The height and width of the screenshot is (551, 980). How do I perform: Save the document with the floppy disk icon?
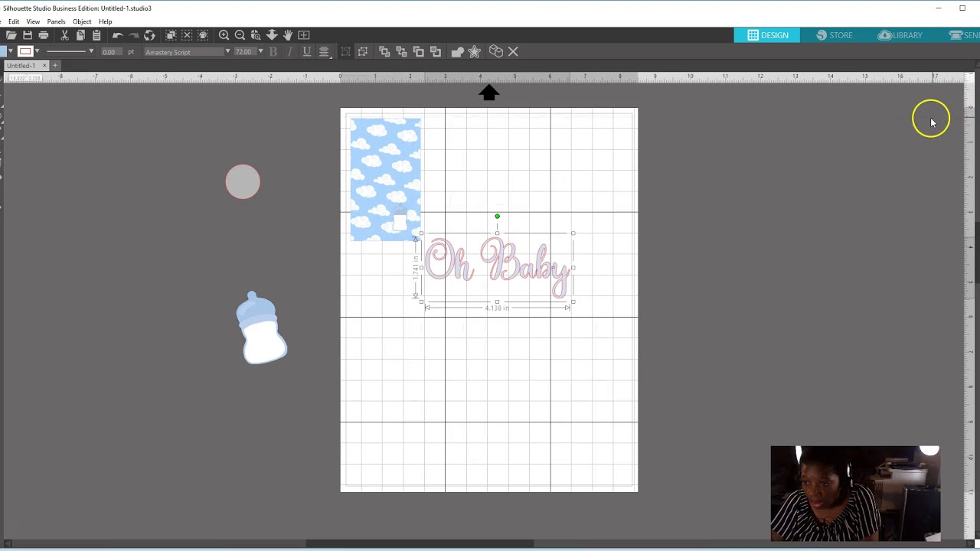coord(28,35)
